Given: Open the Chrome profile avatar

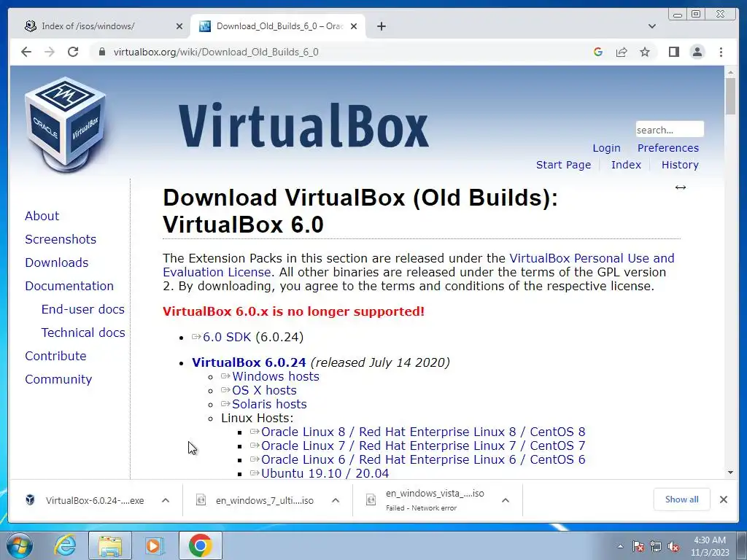Looking at the screenshot, I should tap(697, 52).
